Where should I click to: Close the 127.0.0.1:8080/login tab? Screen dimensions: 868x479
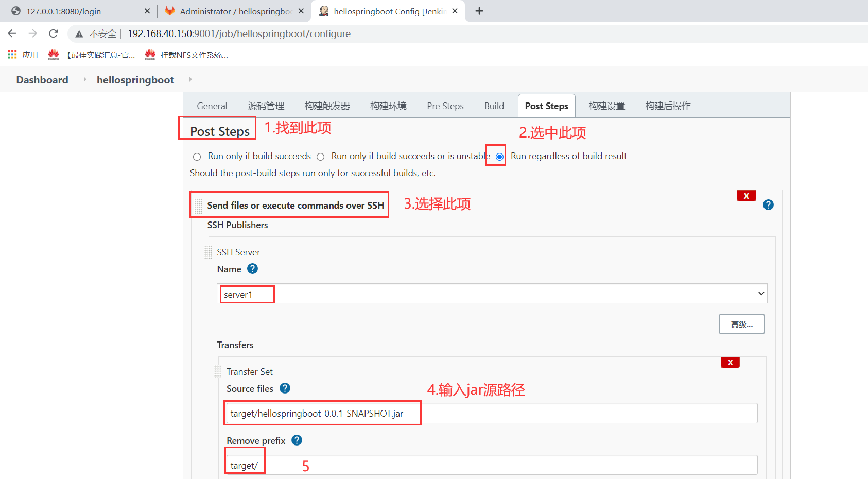(147, 11)
